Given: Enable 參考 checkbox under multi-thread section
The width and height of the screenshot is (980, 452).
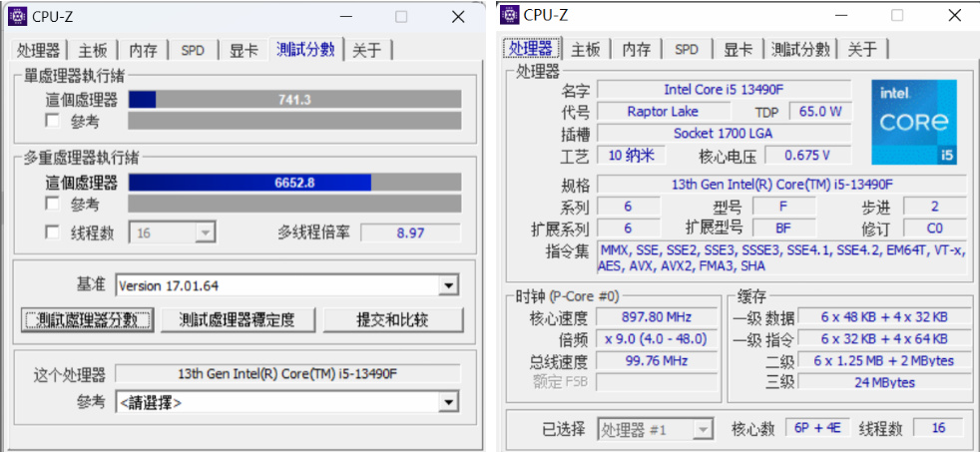Looking at the screenshot, I should pos(53,204).
